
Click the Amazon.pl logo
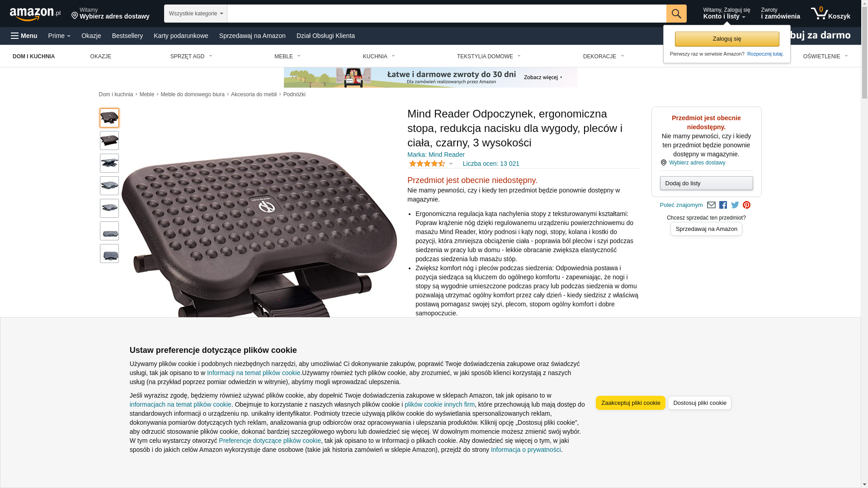35,14
